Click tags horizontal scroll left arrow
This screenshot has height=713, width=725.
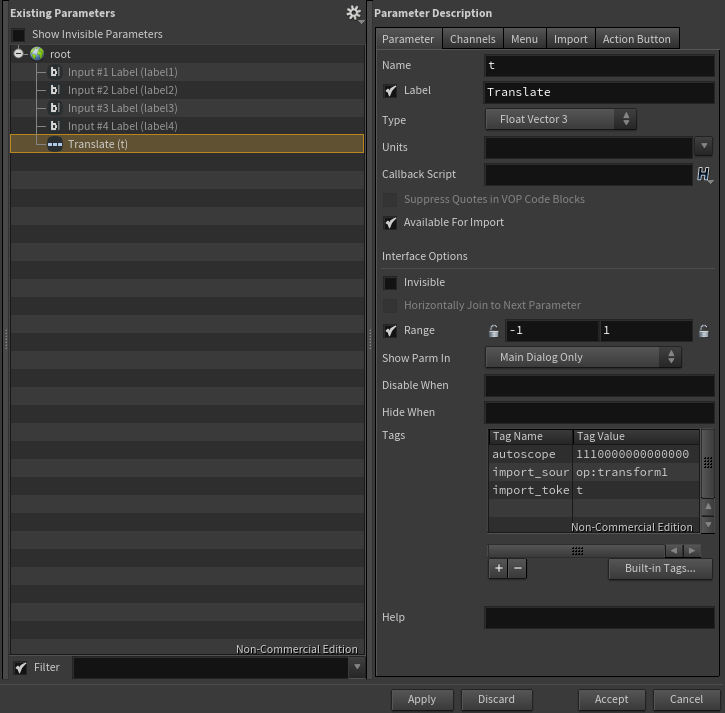coord(674,550)
